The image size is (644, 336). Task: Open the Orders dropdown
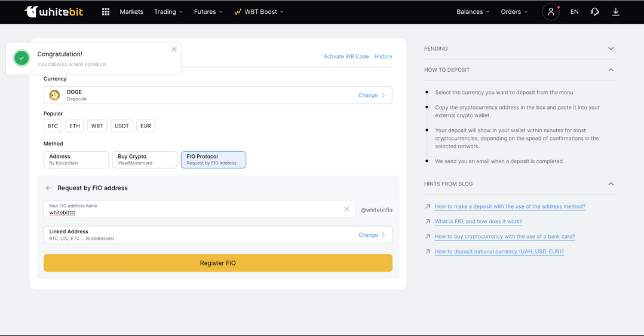point(514,11)
